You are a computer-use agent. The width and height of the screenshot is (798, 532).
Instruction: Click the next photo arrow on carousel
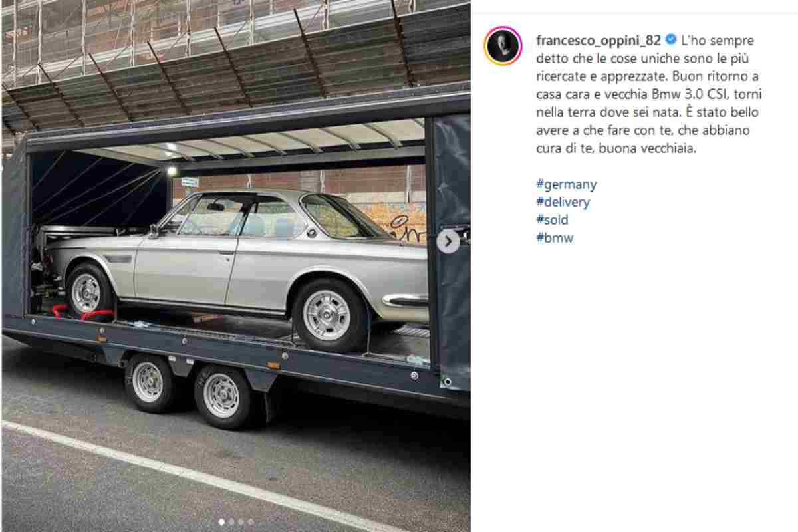448,242
